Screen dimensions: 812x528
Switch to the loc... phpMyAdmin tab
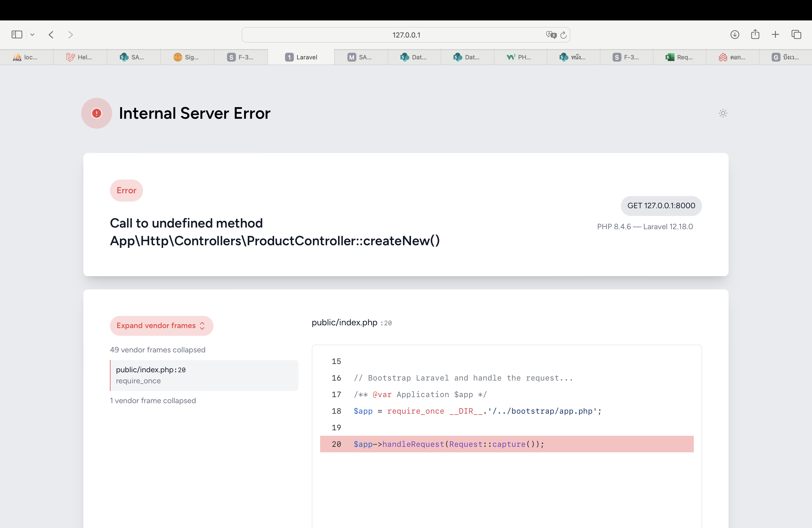click(x=26, y=57)
